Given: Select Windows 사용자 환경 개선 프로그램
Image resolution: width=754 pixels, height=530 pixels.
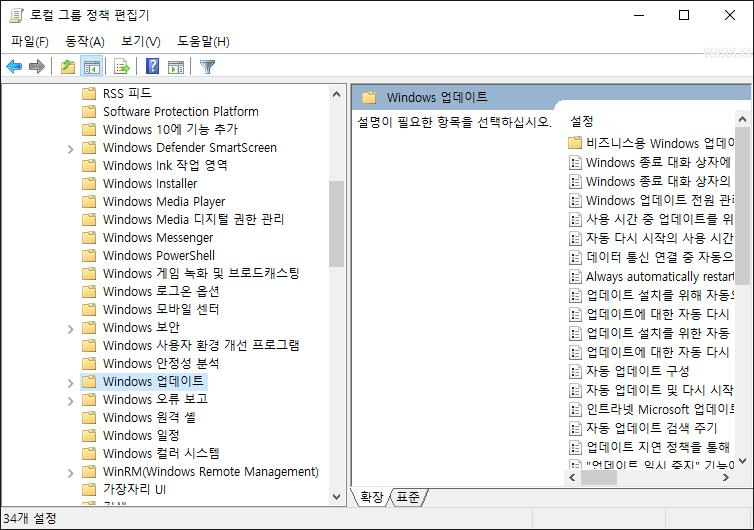Looking at the screenshot, I should pos(201,345).
